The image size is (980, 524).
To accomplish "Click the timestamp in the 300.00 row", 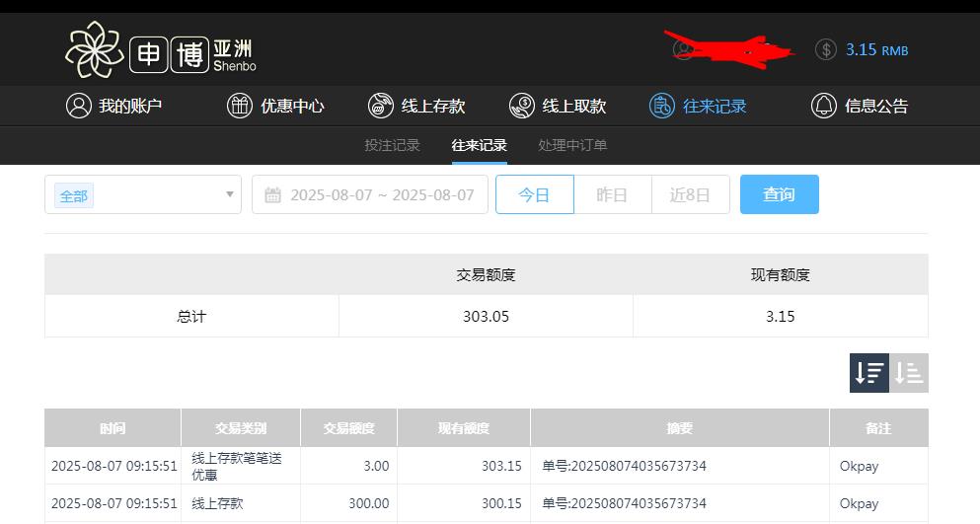I will tap(113, 503).
